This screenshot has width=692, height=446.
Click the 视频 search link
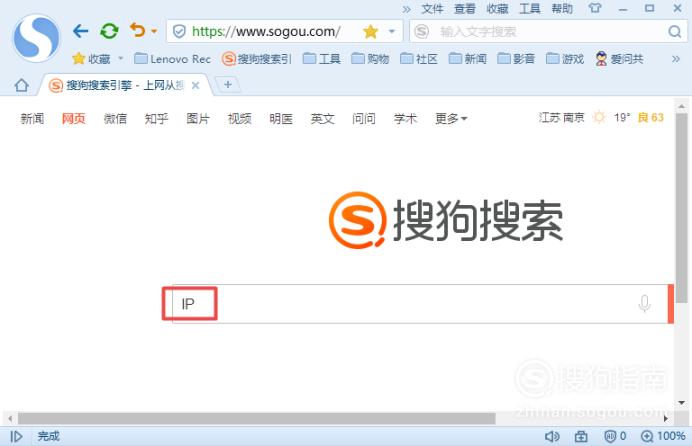[x=239, y=119]
